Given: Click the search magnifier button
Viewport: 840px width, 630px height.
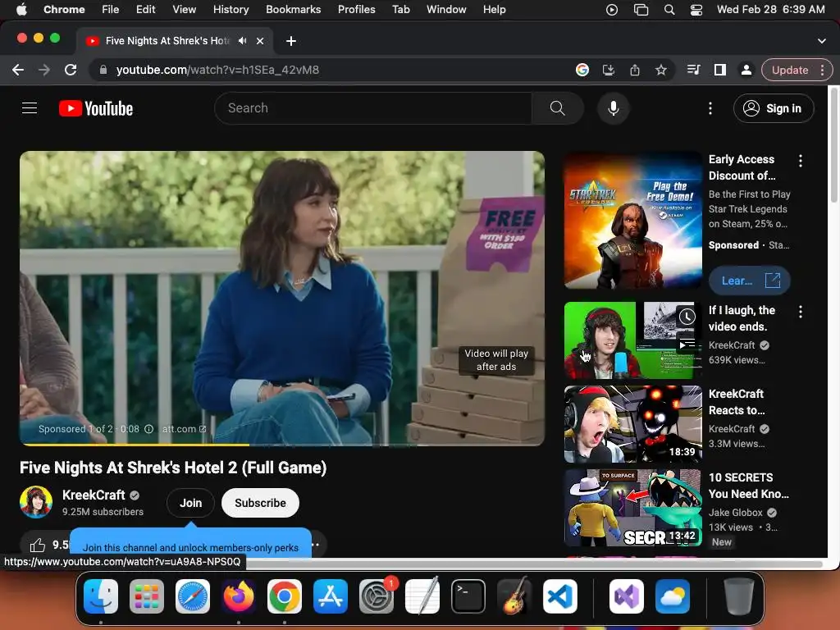Looking at the screenshot, I should (x=557, y=108).
